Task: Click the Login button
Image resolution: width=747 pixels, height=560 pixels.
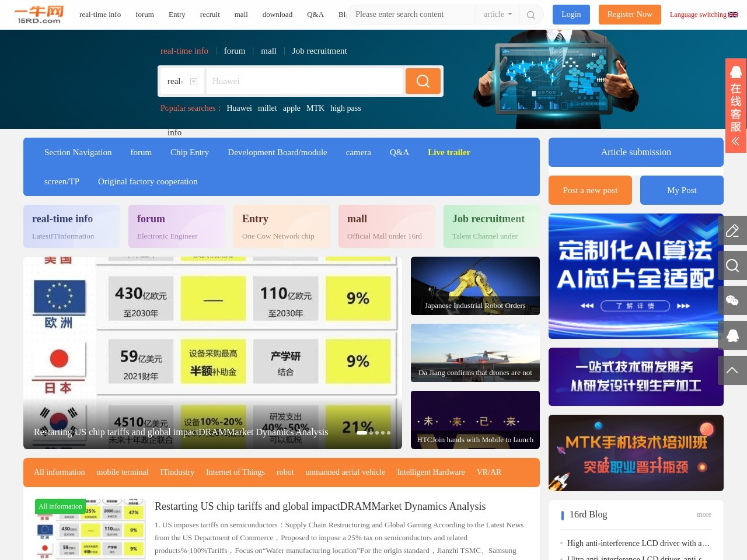Action: coord(571,15)
